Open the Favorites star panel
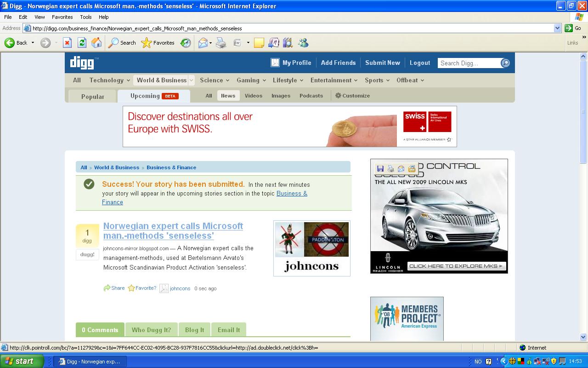The image size is (588, 368). [x=158, y=43]
